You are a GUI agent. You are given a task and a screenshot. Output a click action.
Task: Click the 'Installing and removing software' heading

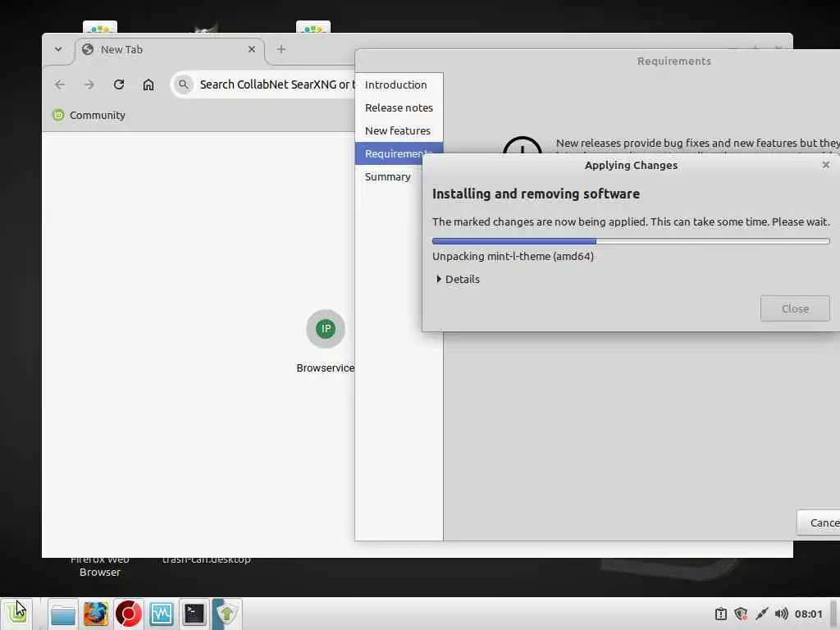tap(536, 194)
